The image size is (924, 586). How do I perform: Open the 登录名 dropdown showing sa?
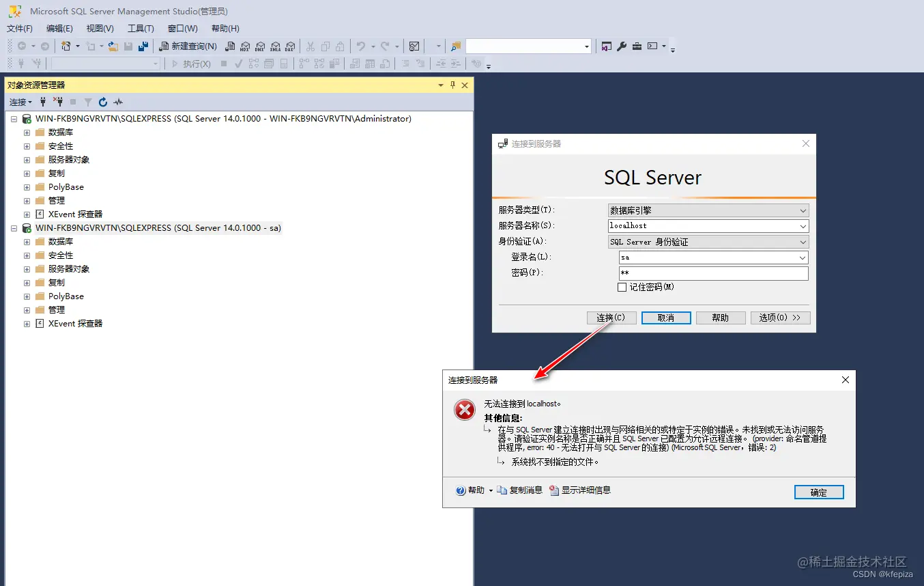click(x=714, y=257)
